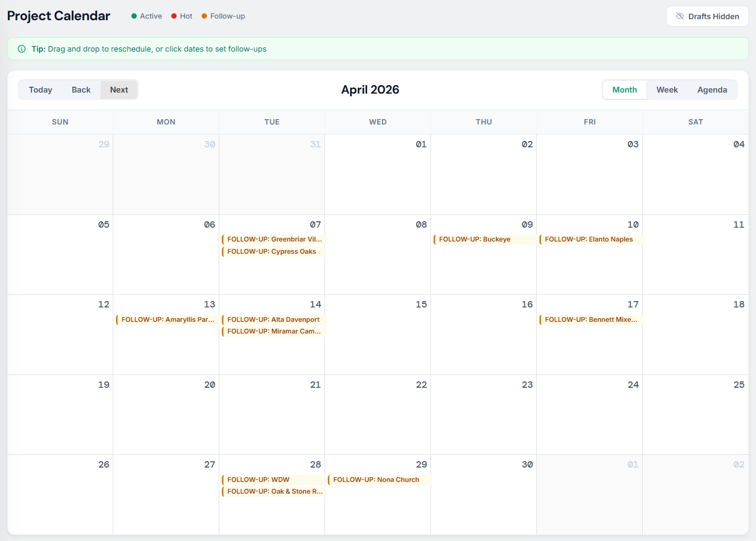Click the info icon in the tip banner
The height and width of the screenshot is (541, 756).
click(22, 49)
